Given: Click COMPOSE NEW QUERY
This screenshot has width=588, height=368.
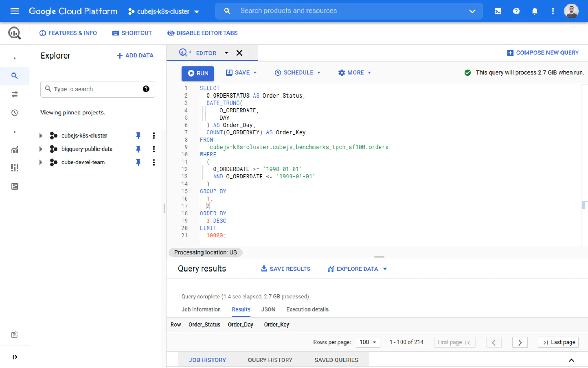Looking at the screenshot, I should pos(543,53).
